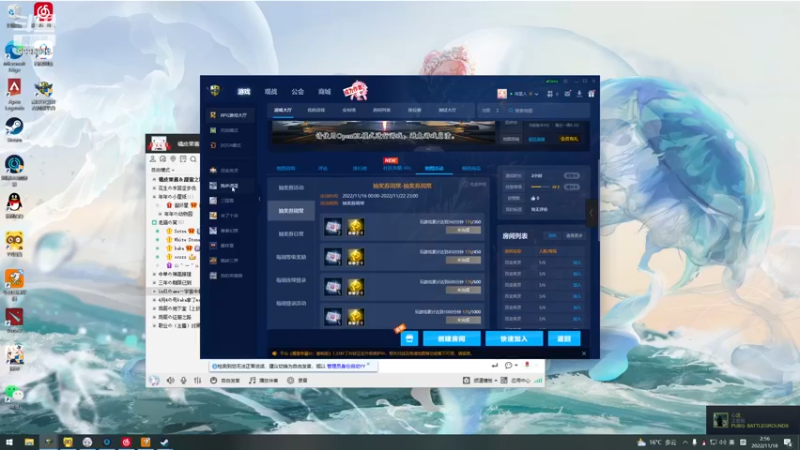Expand the username dropdown chevron in the header
Viewport: 800px width, 450px height.
coord(536,94)
